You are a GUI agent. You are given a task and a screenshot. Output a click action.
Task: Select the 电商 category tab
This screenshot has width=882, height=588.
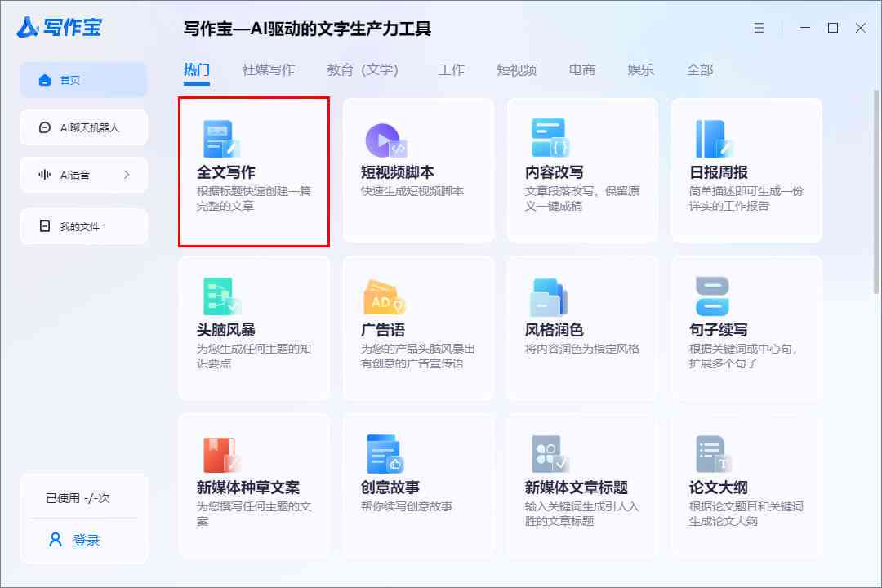[581, 69]
